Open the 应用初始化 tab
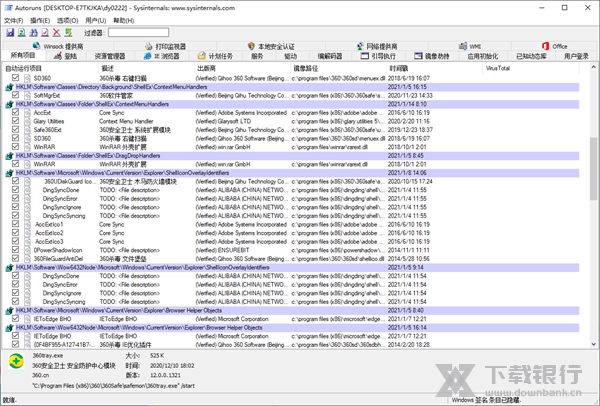 click(x=483, y=56)
